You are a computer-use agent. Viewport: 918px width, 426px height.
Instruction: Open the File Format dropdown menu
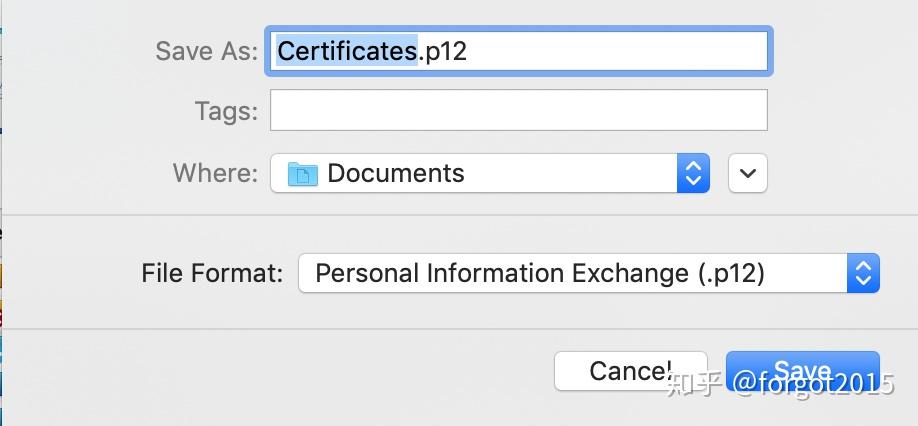coord(588,273)
